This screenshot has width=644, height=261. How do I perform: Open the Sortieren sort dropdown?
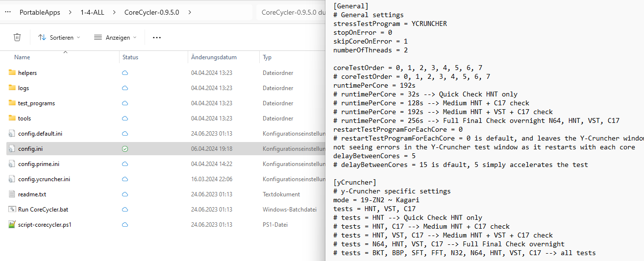59,37
